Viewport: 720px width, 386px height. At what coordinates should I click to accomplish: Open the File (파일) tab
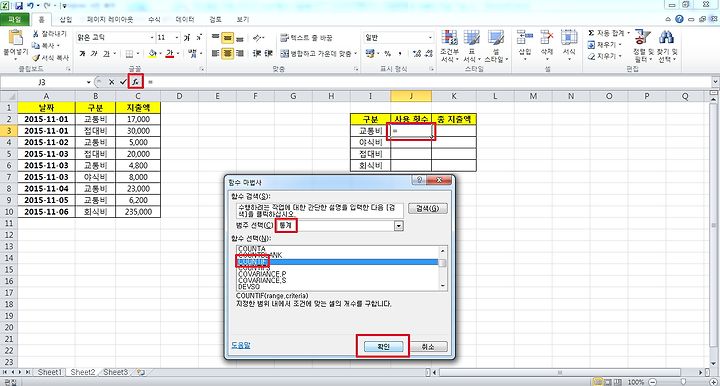click(x=15, y=19)
